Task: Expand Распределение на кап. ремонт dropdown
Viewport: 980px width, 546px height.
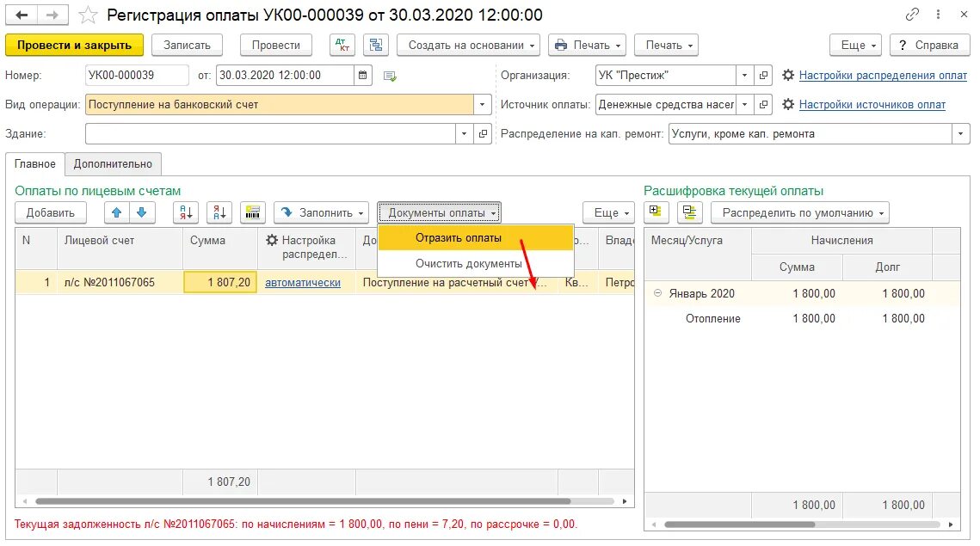Action: tap(960, 133)
